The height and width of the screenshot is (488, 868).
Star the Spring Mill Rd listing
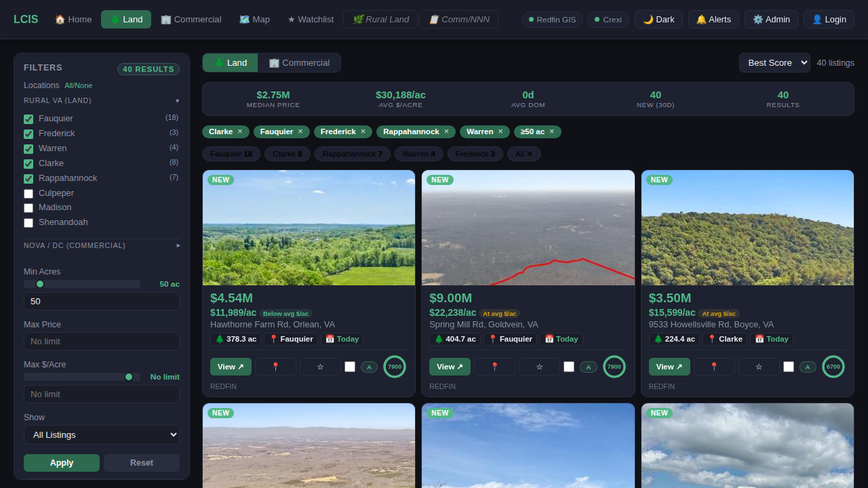pos(539,367)
